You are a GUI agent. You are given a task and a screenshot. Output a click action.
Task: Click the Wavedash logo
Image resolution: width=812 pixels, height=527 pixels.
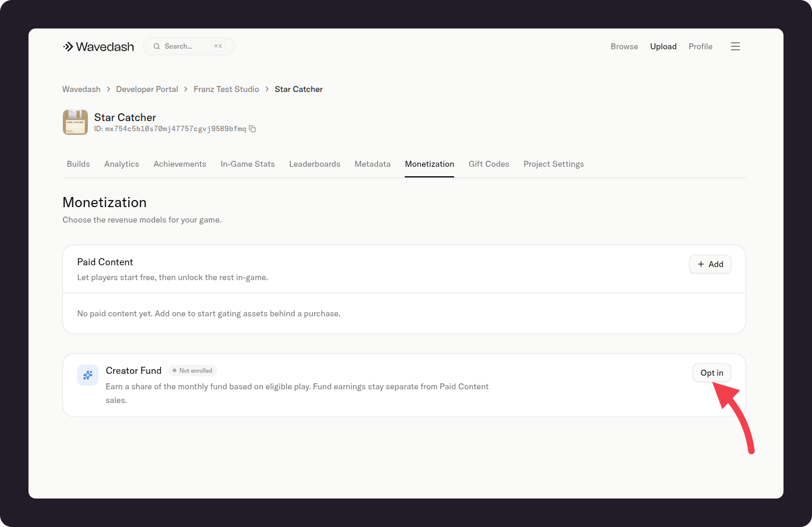click(99, 46)
